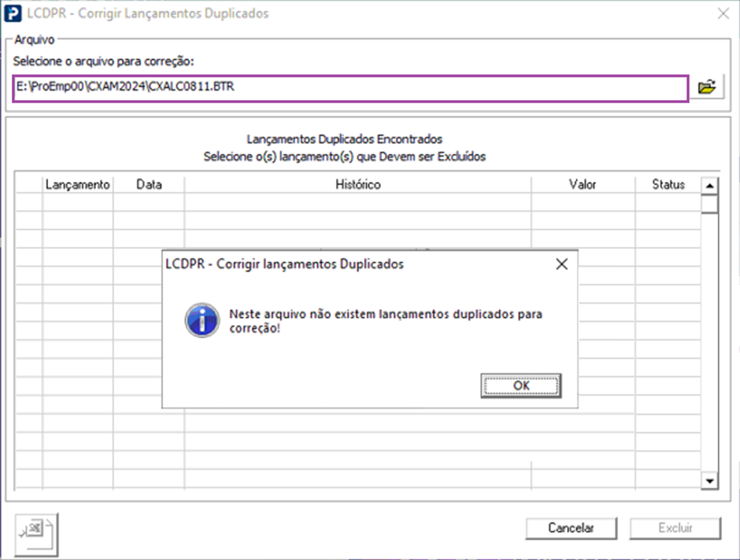Click the scrollbar up arrow in the grid
The height and width of the screenshot is (560, 740).
[x=710, y=186]
